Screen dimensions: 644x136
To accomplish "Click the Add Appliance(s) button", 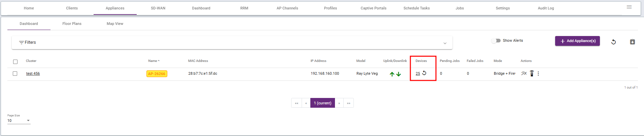I will (x=577, y=41).
